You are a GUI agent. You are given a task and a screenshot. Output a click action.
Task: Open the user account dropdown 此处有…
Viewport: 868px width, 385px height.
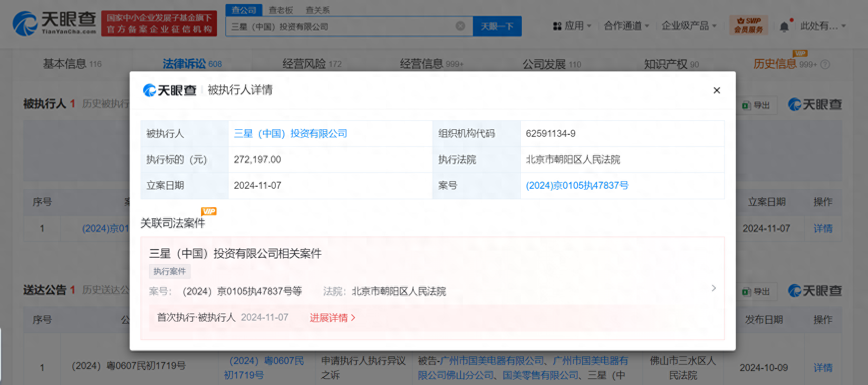pyautogui.click(x=823, y=26)
